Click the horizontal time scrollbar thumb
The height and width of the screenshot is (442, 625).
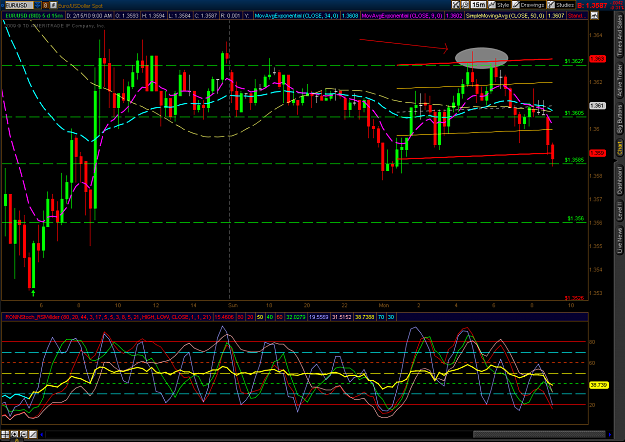click(539, 434)
